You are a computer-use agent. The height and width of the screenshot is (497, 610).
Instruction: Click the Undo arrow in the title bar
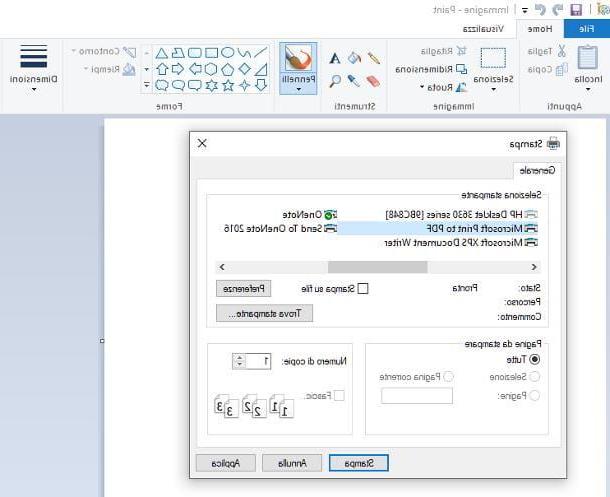(x=558, y=10)
